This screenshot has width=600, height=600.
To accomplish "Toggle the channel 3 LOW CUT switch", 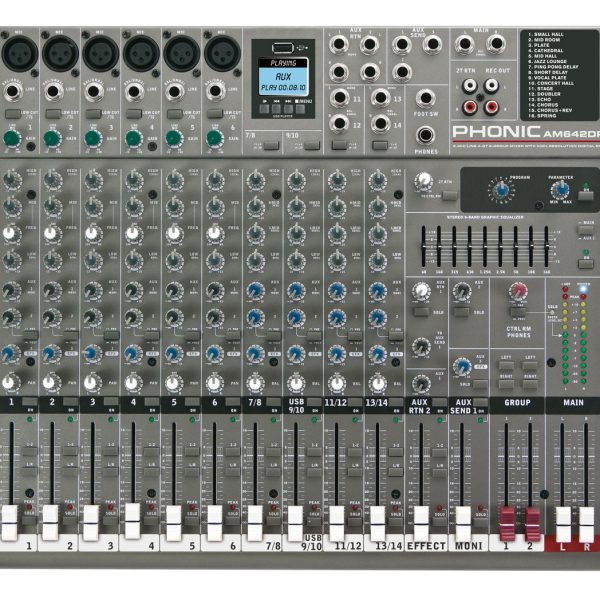I will tap(93, 113).
